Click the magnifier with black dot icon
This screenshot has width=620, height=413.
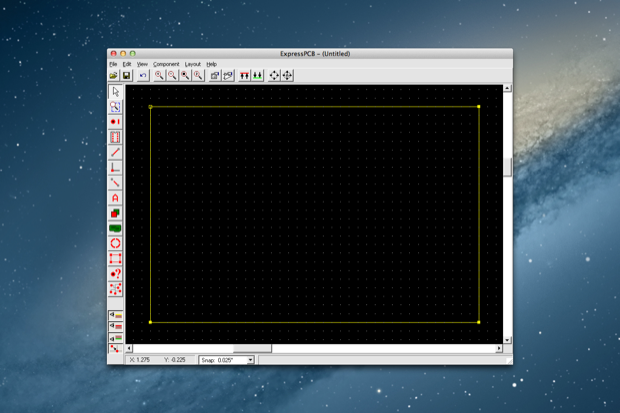[x=185, y=75]
